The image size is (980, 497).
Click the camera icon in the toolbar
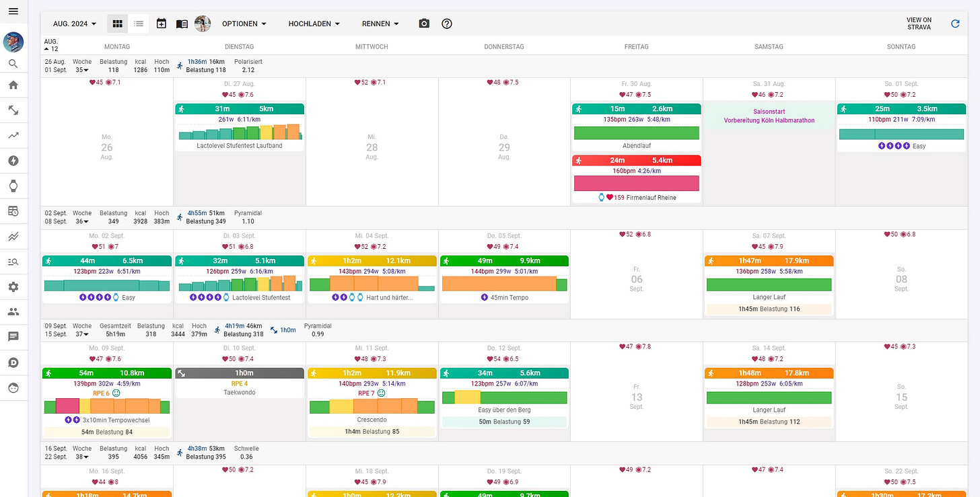(424, 24)
